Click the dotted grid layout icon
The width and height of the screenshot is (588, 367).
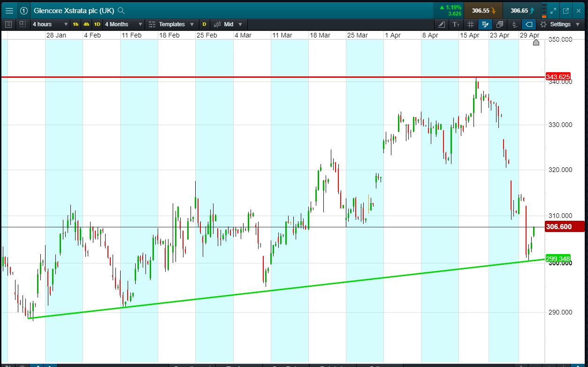coord(23,24)
